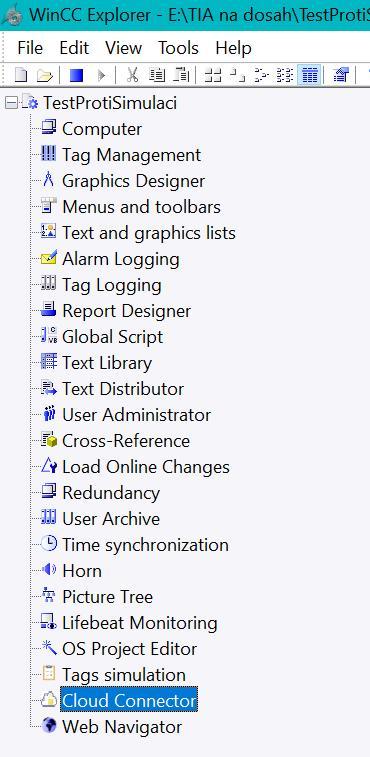This screenshot has height=757, width=370.
Task: Click the Horn speaker icon
Action: point(49,571)
